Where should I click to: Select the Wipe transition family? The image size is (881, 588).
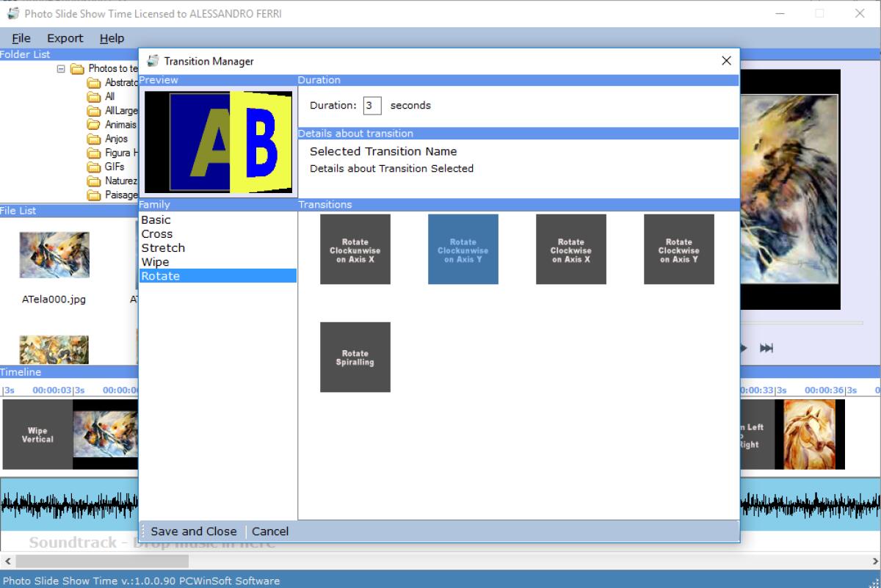[x=155, y=262]
